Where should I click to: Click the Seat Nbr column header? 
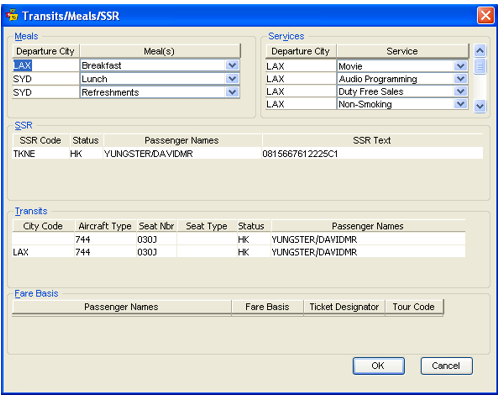click(x=157, y=226)
